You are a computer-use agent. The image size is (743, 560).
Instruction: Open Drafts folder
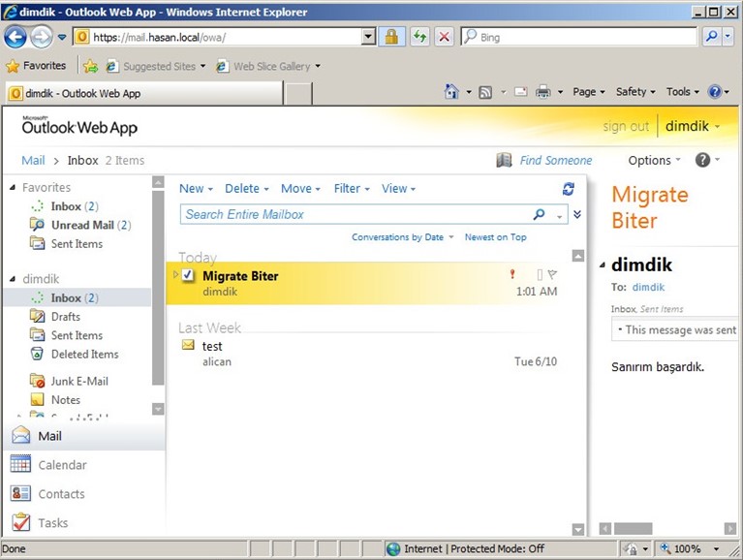[66, 317]
